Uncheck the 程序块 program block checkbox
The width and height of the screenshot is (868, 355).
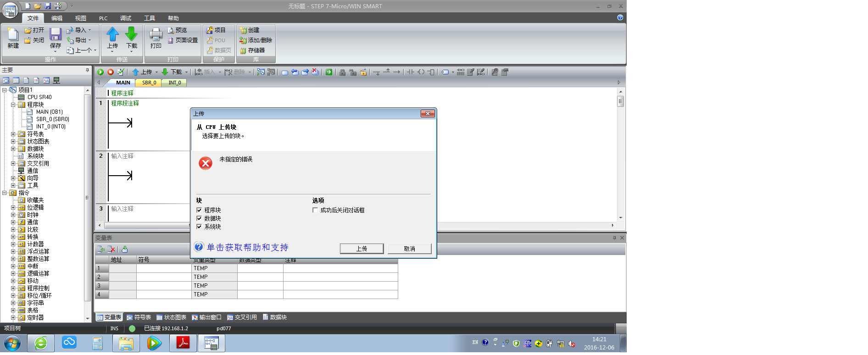coord(199,210)
